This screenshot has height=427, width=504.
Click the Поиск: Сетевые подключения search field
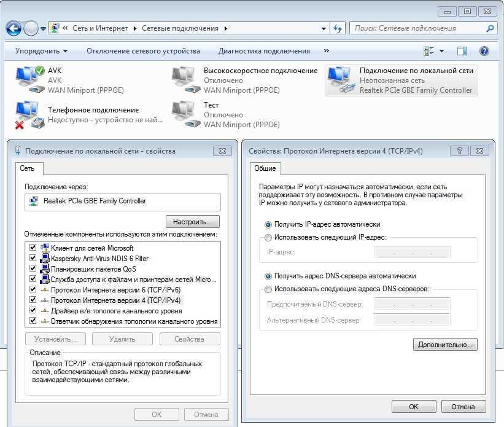(x=417, y=28)
